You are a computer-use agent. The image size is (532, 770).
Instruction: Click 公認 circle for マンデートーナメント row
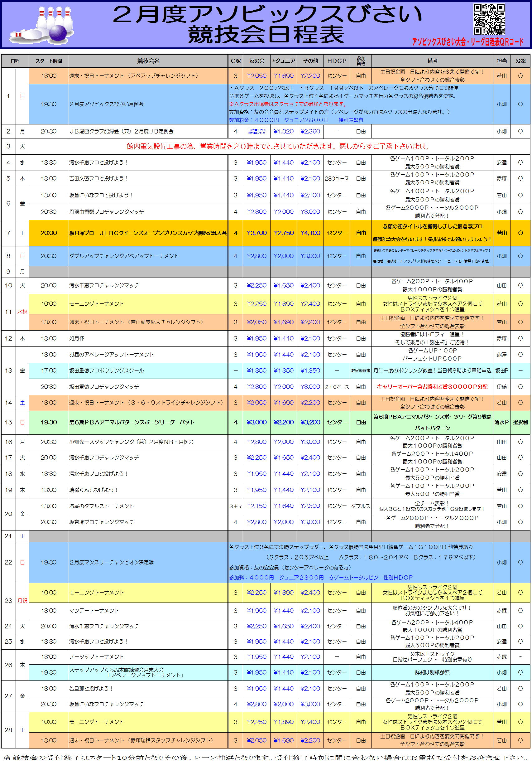tap(520, 611)
